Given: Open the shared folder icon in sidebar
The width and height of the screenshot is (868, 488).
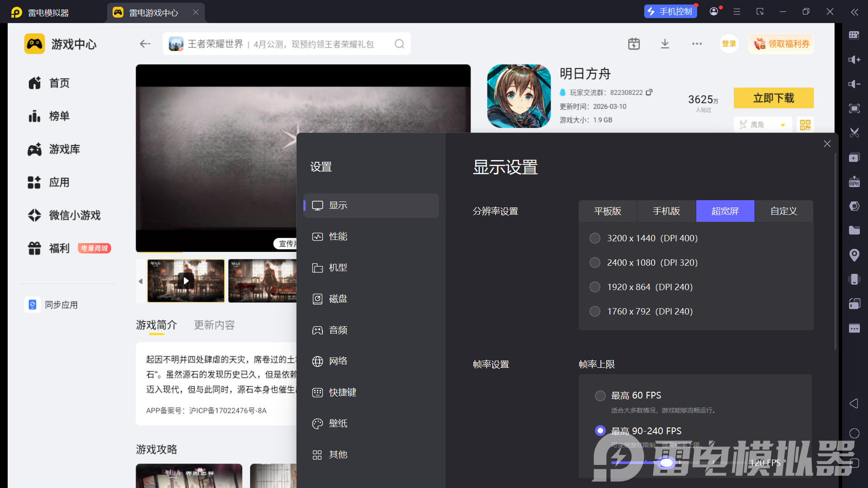Looking at the screenshot, I should [x=854, y=230].
